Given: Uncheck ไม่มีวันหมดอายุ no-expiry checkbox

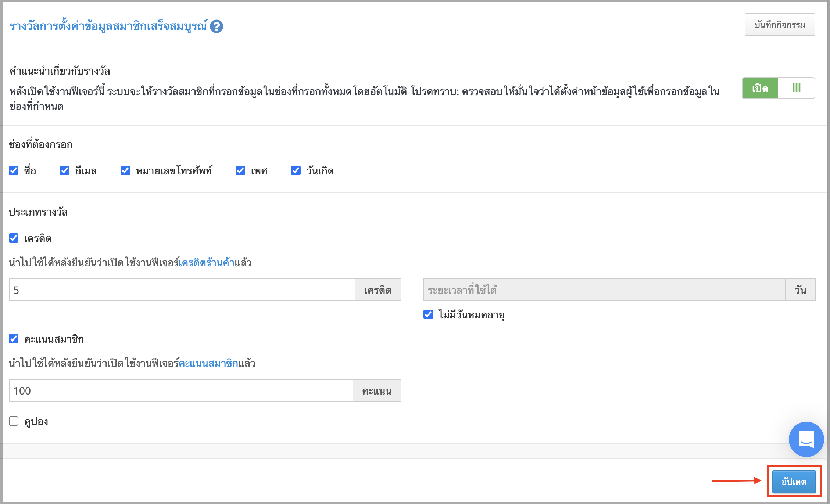Looking at the screenshot, I should coord(428,314).
